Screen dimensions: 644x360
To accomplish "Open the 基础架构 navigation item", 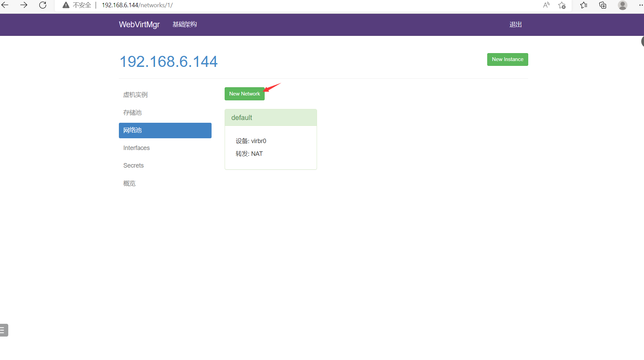I will click(185, 24).
